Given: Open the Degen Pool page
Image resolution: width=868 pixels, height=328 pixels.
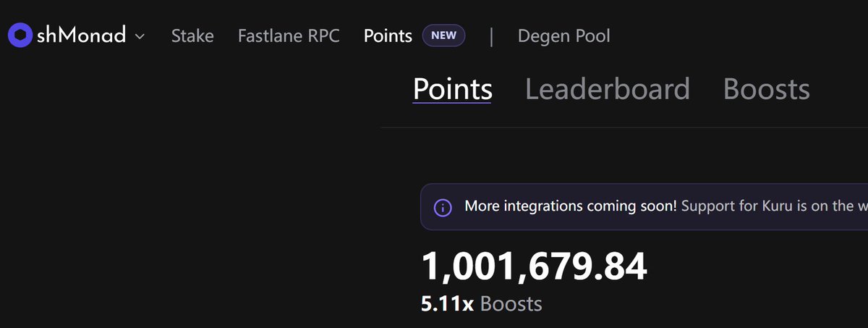Looking at the screenshot, I should [x=564, y=35].
